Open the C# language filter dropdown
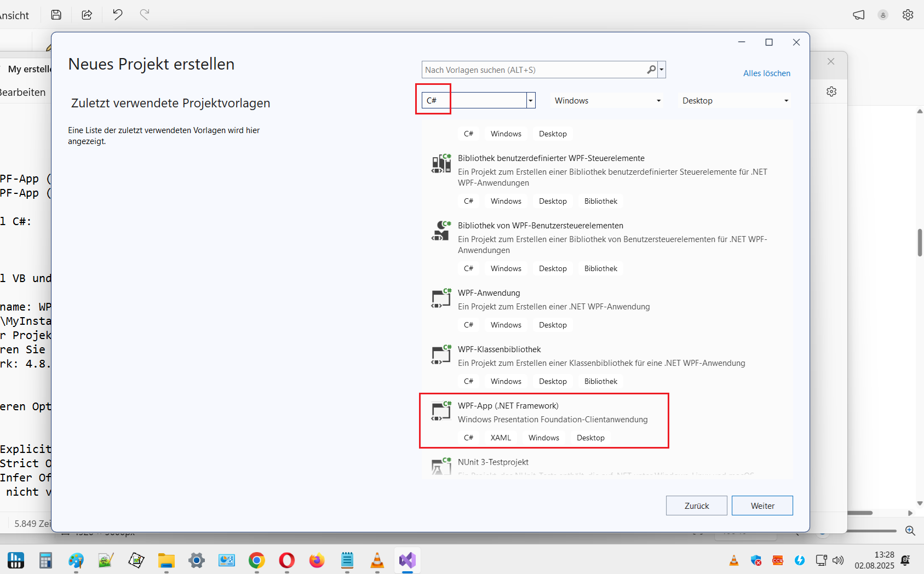924x574 pixels. [530, 100]
